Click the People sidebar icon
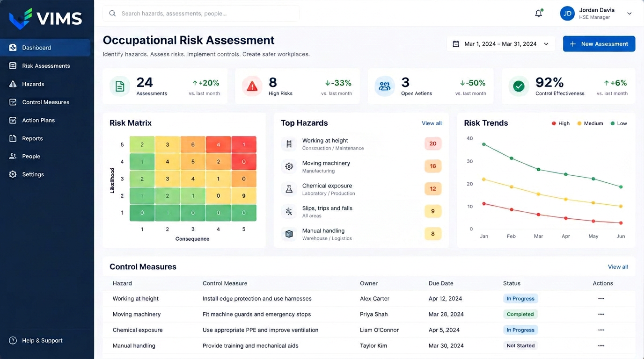Image resolution: width=644 pixels, height=359 pixels. click(13, 156)
